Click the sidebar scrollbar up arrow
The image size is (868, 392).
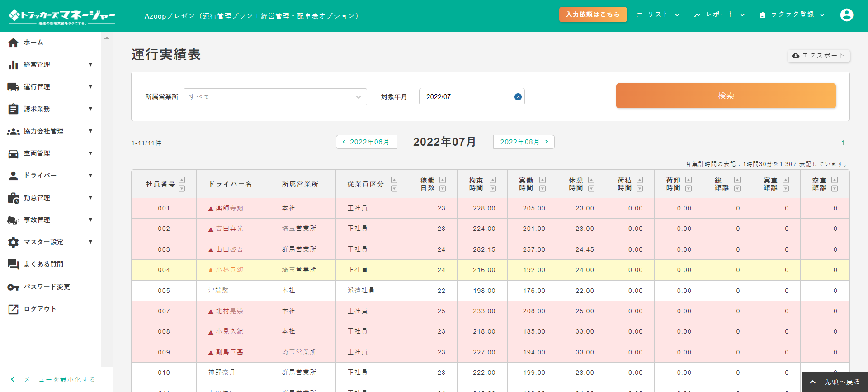(x=107, y=38)
